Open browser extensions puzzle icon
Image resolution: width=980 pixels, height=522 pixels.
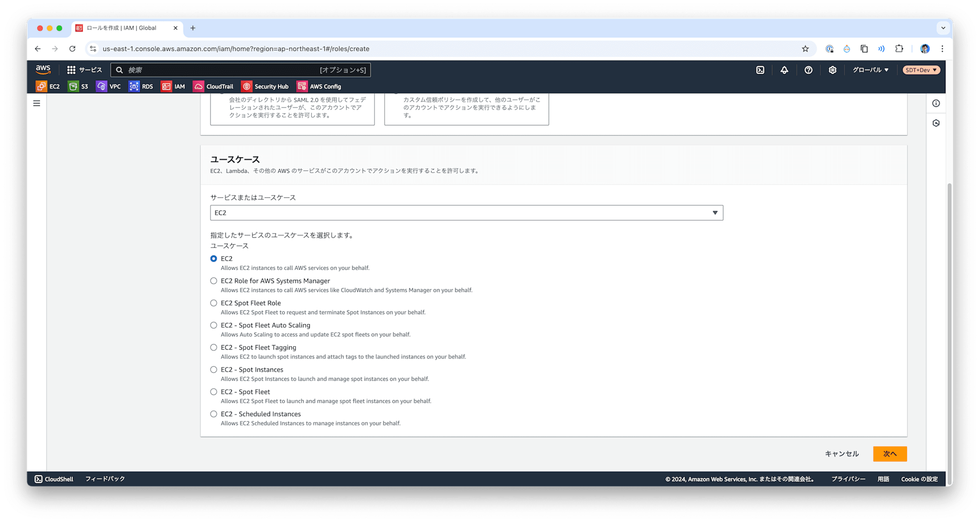(x=899, y=49)
